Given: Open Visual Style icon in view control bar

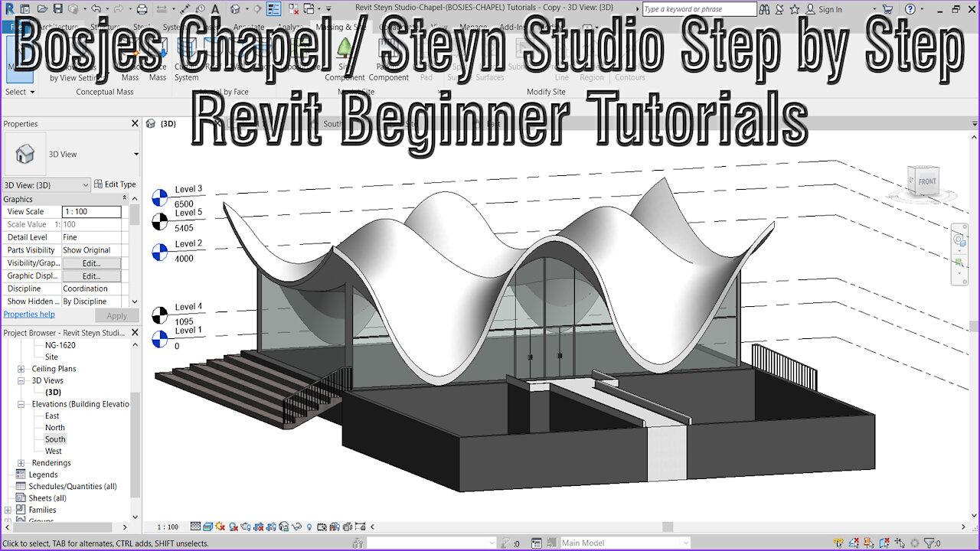Looking at the screenshot, I should point(208,527).
